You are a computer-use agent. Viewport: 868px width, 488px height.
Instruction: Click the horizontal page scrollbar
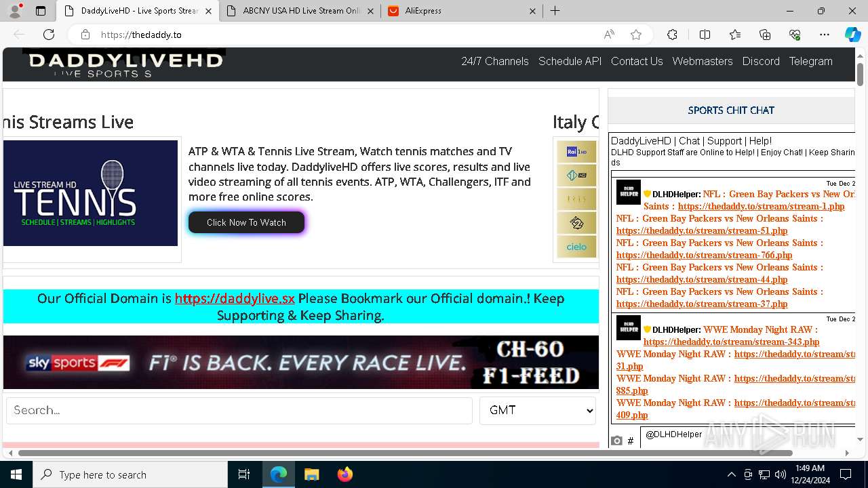tap(406, 453)
